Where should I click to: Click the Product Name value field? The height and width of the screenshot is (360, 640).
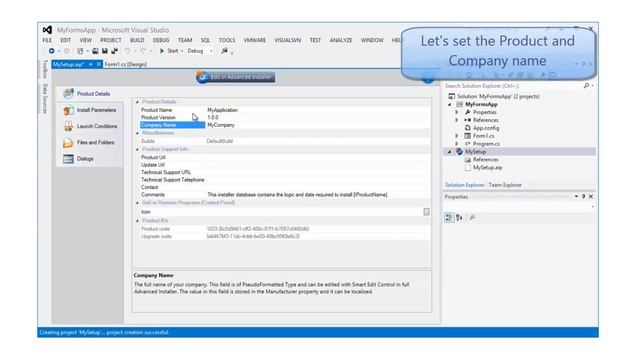coord(318,110)
